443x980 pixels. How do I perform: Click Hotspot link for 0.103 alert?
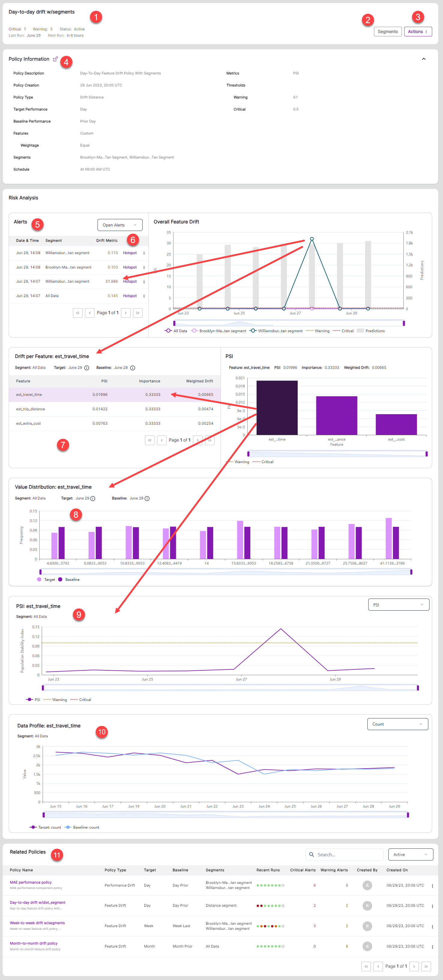tap(130, 267)
